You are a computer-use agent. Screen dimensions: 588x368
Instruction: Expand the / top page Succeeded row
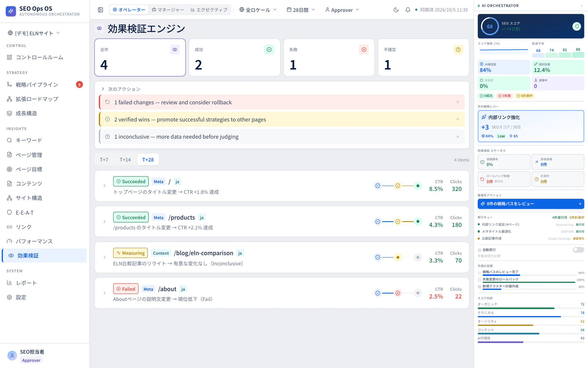[104, 186]
